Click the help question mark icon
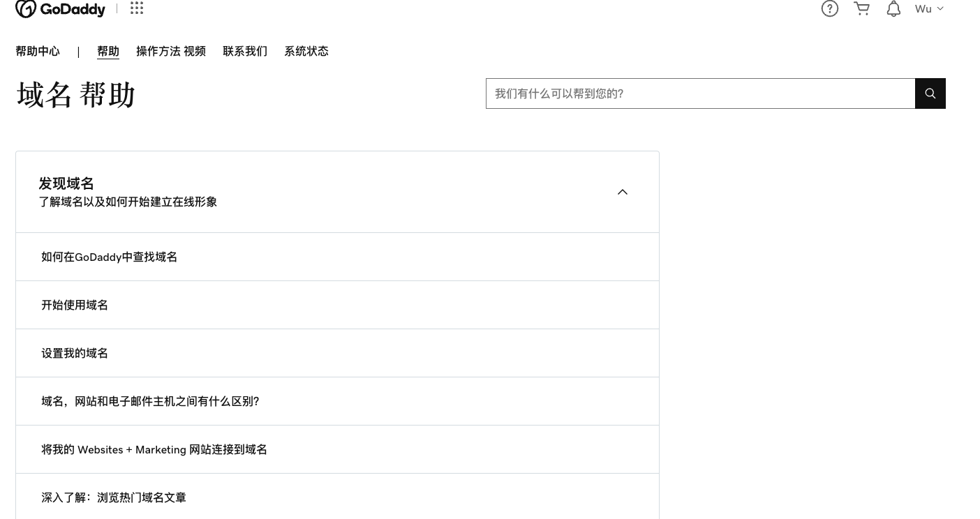Screen dimensions: 980x519 [x=829, y=9]
